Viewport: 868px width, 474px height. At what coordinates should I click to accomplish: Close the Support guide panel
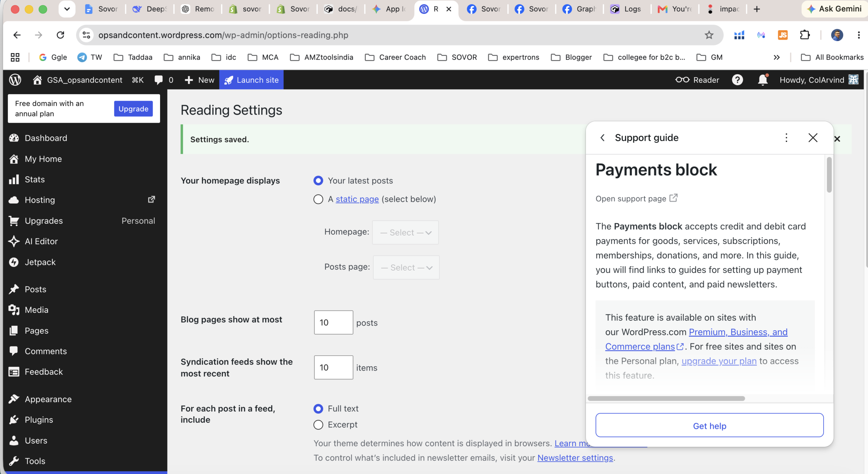point(813,138)
